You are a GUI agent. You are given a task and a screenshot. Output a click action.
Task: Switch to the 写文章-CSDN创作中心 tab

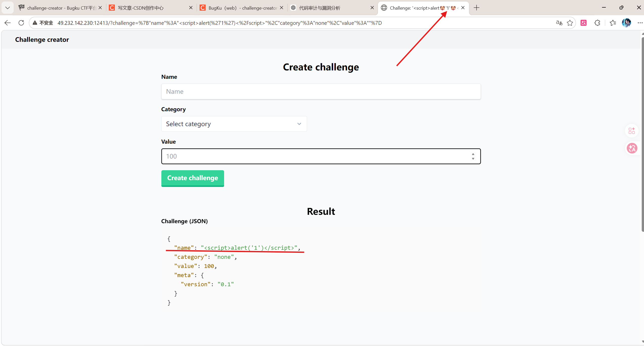tap(151, 8)
